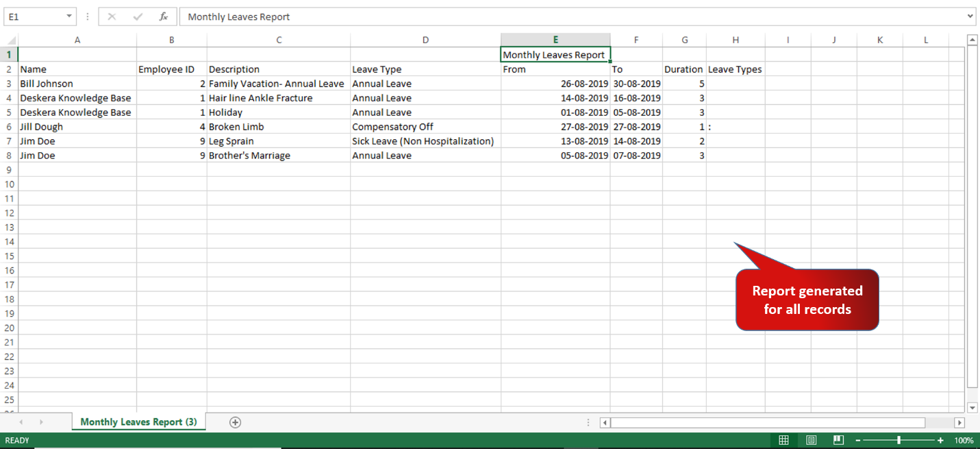The width and height of the screenshot is (980, 449).
Task: Expand the formula bar with the right chevron
Action: 970,16
